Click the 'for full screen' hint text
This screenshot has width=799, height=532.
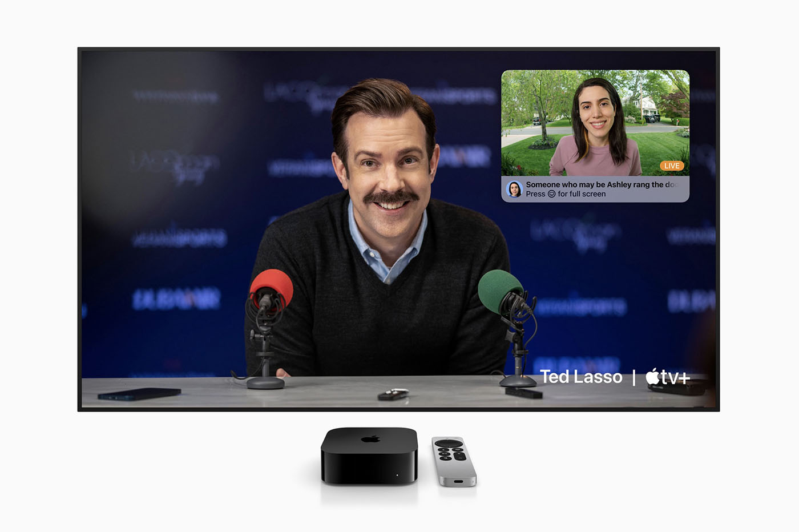pos(582,194)
